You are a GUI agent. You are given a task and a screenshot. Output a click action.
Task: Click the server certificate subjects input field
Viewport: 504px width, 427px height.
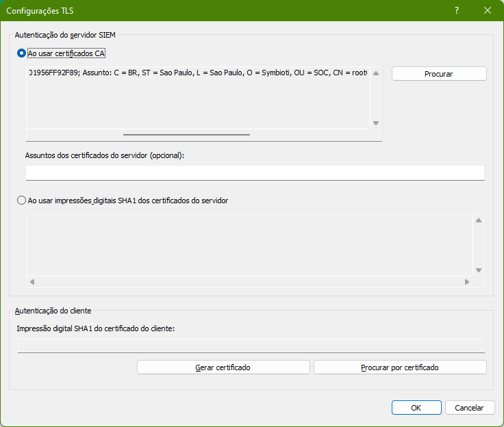[x=255, y=173]
